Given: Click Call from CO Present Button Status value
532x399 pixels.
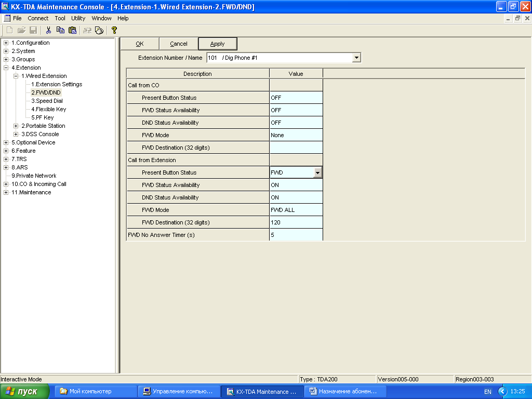Looking at the screenshot, I should [296, 98].
